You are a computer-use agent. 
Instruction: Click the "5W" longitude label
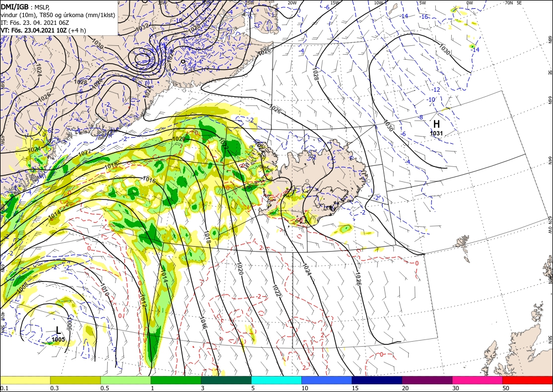[422, 3]
